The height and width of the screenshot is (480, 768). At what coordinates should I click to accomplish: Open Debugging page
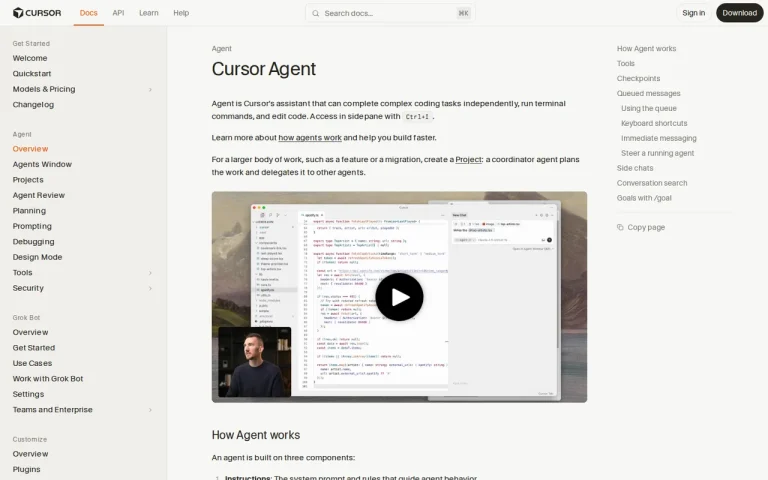point(33,241)
